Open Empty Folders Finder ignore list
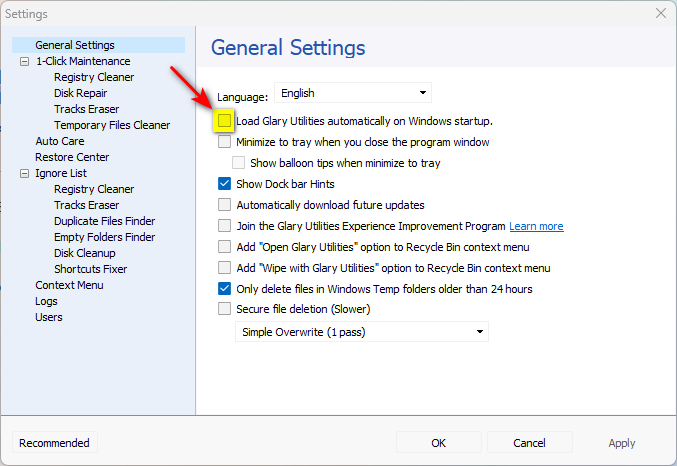Image resolution: width=677 pixels, height=466 pixels. [104, 237]
